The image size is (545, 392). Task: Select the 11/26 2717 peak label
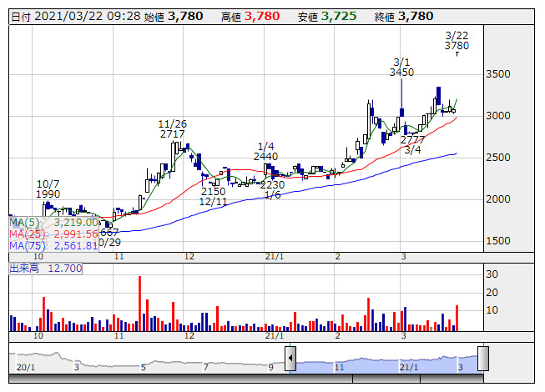[173, 129]
